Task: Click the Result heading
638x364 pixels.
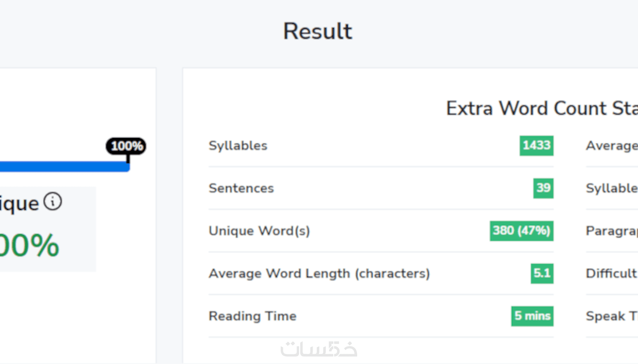Action: (317, 31)
